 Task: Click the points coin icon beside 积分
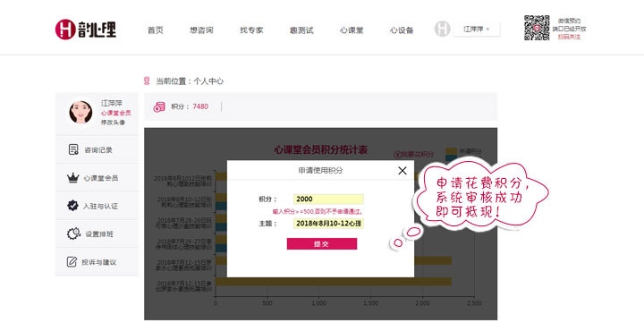[159, 106]
